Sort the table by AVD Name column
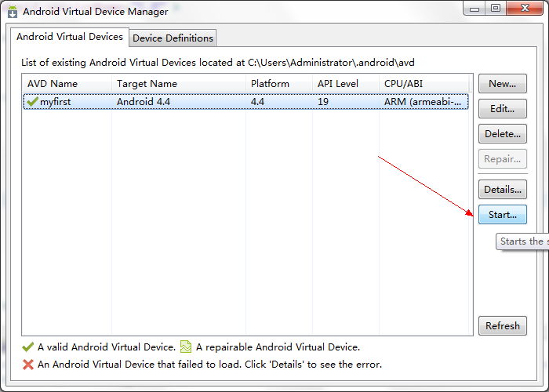The width and height of the screenshot is (549, 392). 67,84
